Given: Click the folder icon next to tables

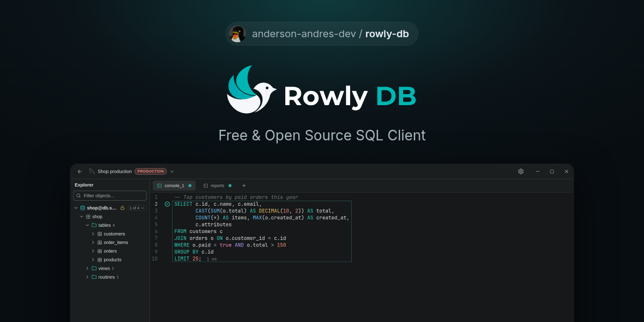Looking at the screenshot, I should click(94, 225).
